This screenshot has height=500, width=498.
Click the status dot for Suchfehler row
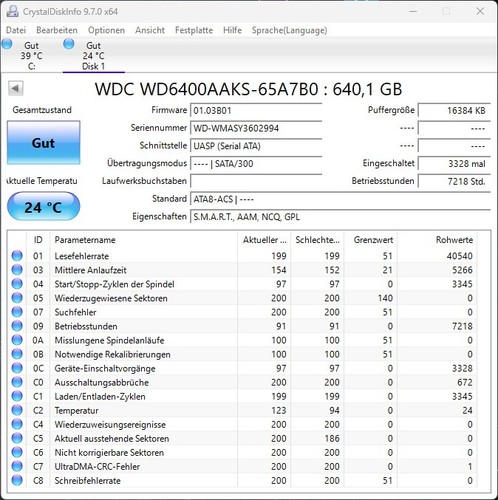coord(17,312)
